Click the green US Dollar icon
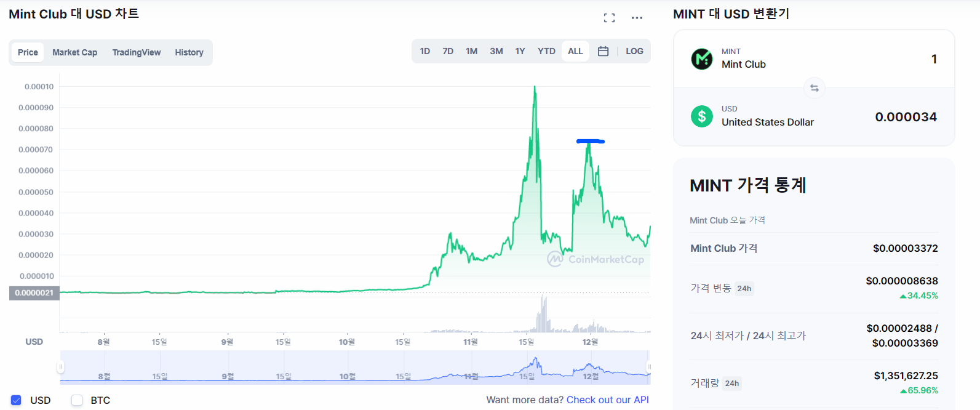980x410 pixels. point(702,116)
